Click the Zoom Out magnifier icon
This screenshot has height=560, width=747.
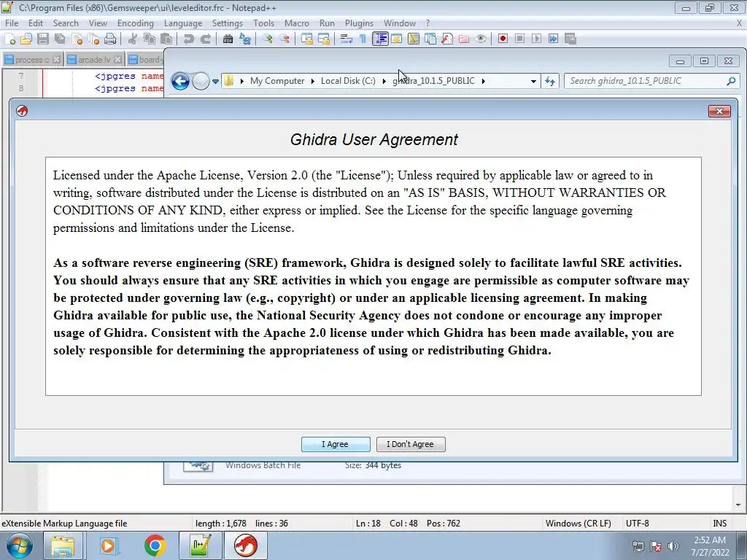(285, 39)
